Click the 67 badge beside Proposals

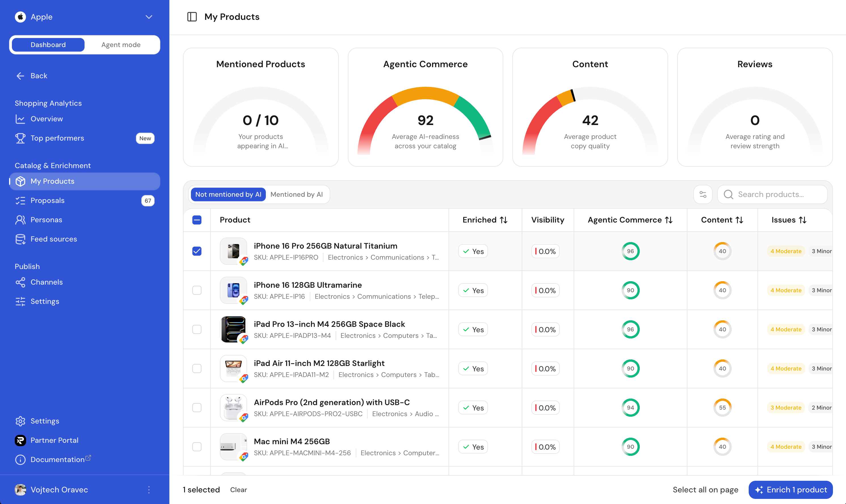tap(148, 200)
